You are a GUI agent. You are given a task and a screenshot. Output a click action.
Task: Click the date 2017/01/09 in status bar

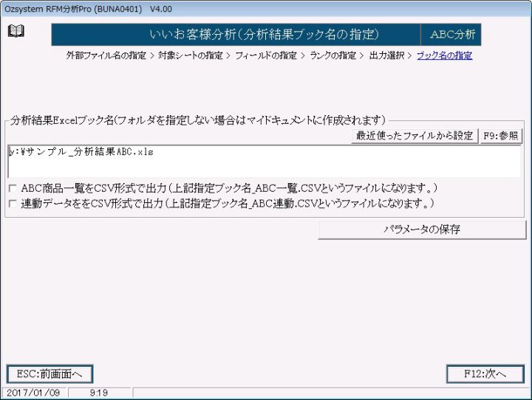click(33, 393)
